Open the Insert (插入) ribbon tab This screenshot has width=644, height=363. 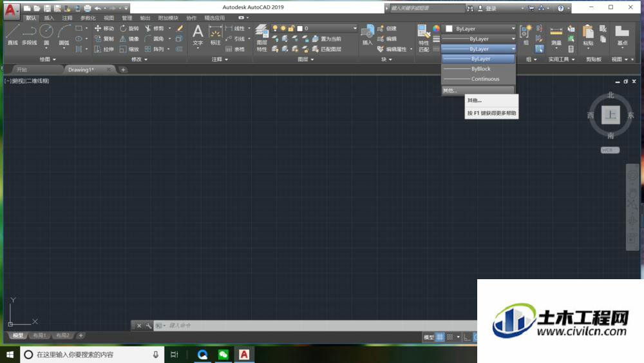49,18
